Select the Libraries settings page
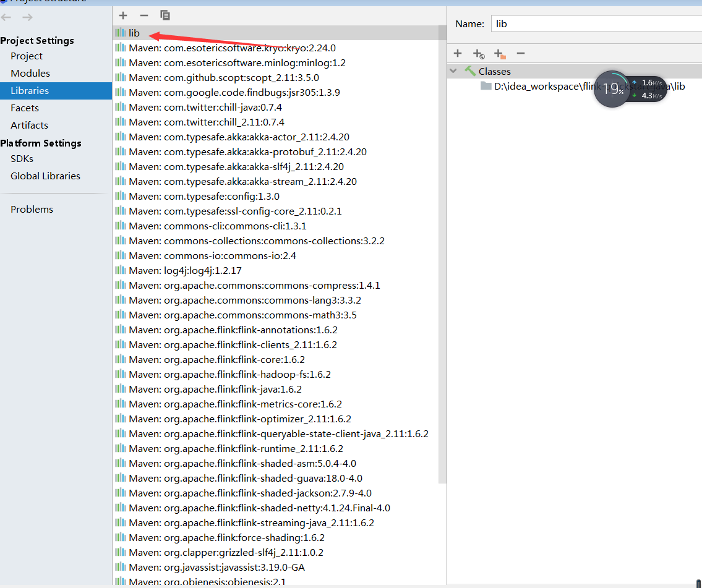Screen dimensions: 702x588 [56, 91]
